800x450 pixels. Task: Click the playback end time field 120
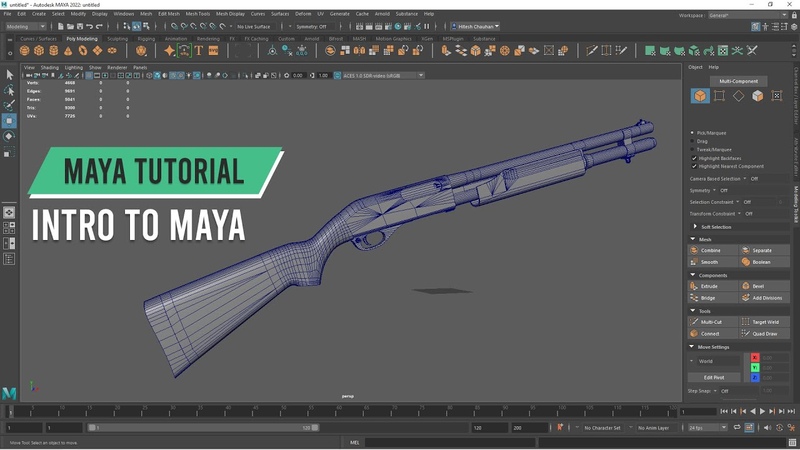pyautogui.click(x=489, y=428)
